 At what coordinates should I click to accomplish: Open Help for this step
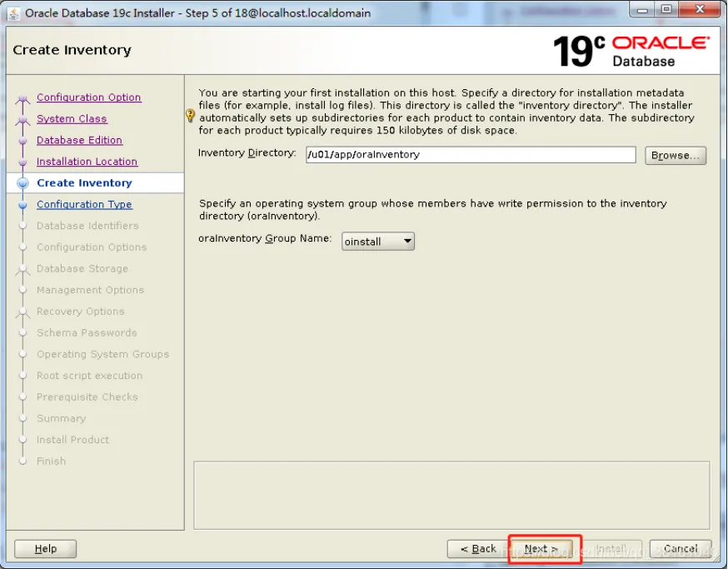46,548
